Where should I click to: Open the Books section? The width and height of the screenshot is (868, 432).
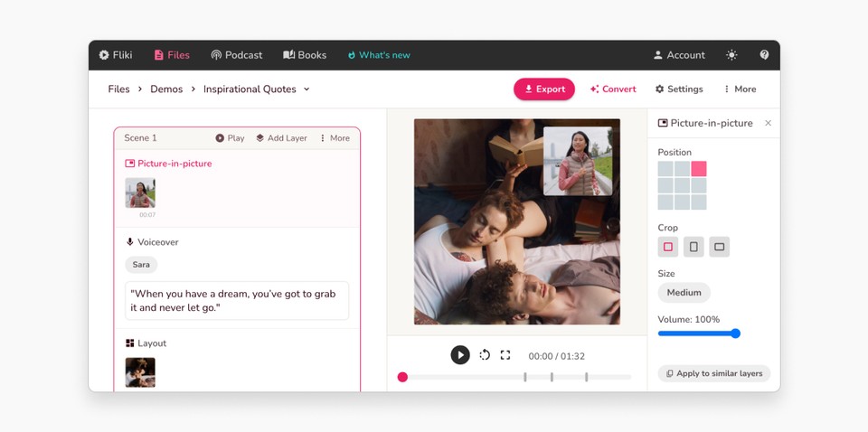coord(305,55)
